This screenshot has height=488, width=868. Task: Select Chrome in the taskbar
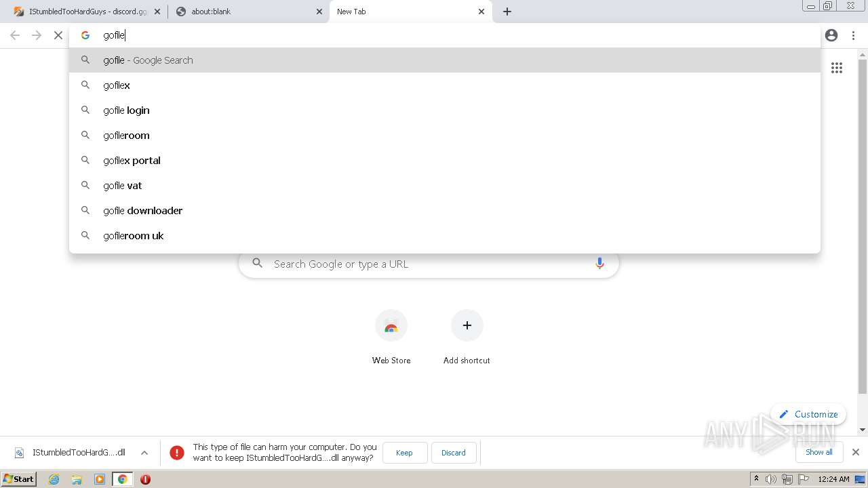[x=123, y=479]
